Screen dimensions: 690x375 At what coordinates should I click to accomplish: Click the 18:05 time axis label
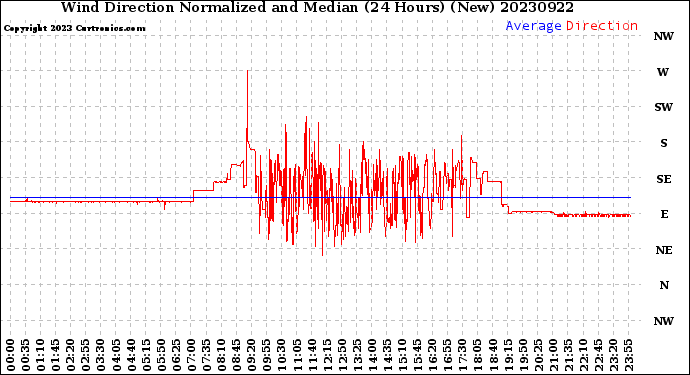point(477,355)
